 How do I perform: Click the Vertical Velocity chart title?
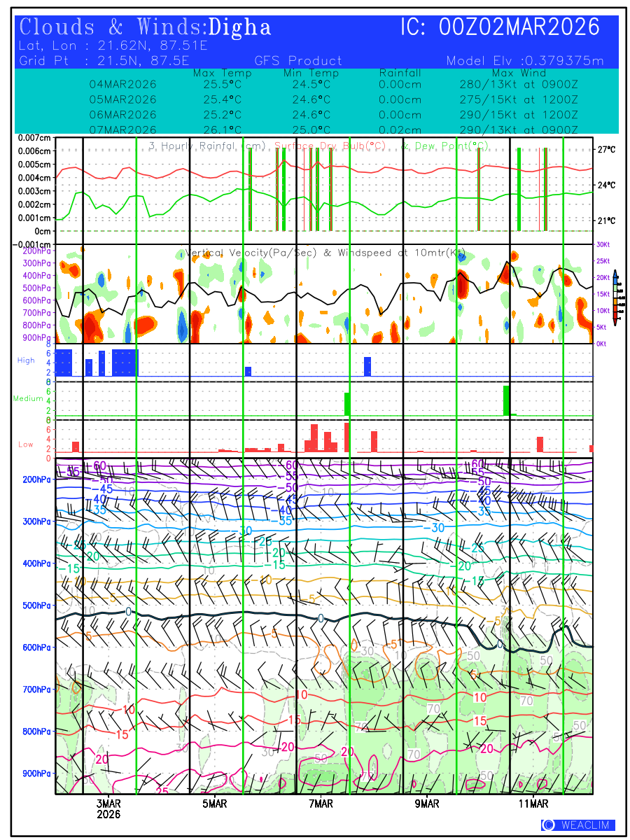tap(325, 253)
